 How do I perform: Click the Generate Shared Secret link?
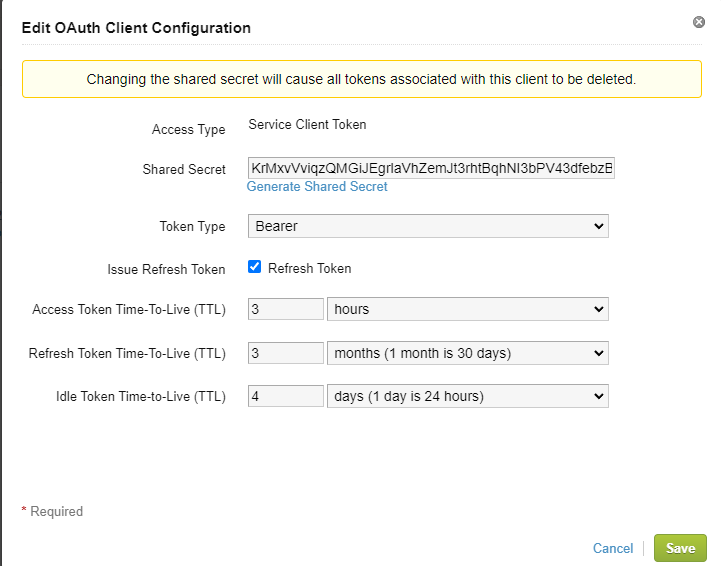tap(317, 187)
